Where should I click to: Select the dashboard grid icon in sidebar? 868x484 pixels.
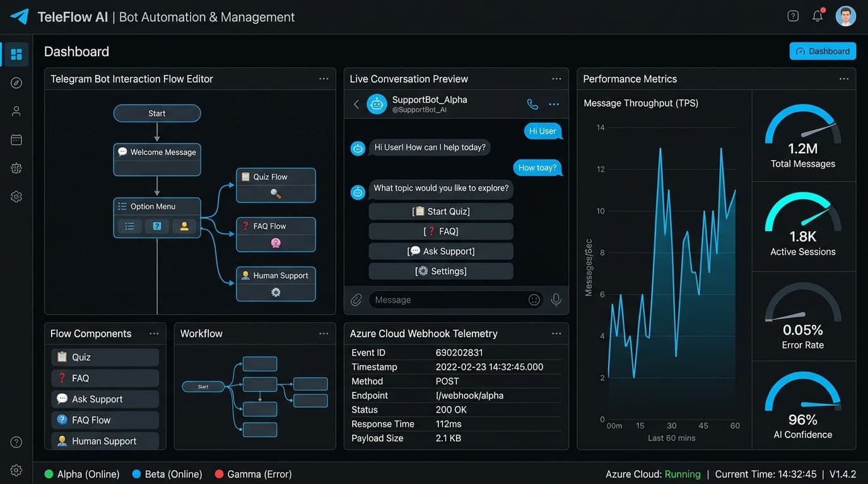click(16, 55)
